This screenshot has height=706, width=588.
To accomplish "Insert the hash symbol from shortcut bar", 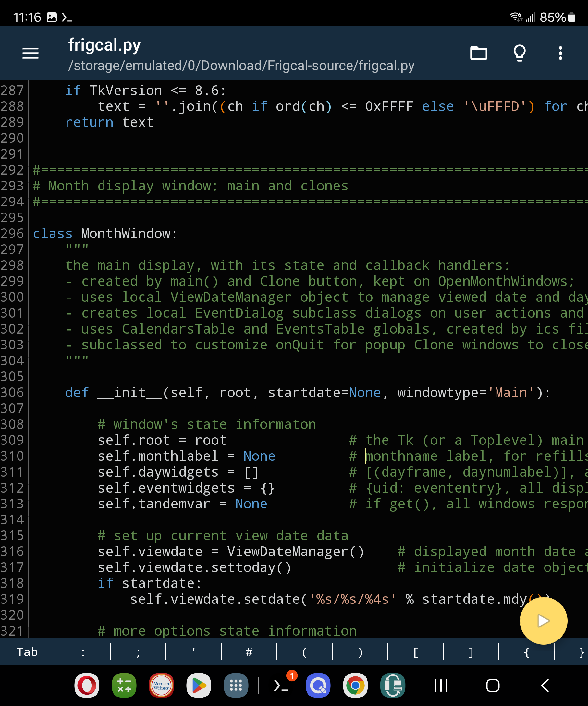I will pos(249,652).
